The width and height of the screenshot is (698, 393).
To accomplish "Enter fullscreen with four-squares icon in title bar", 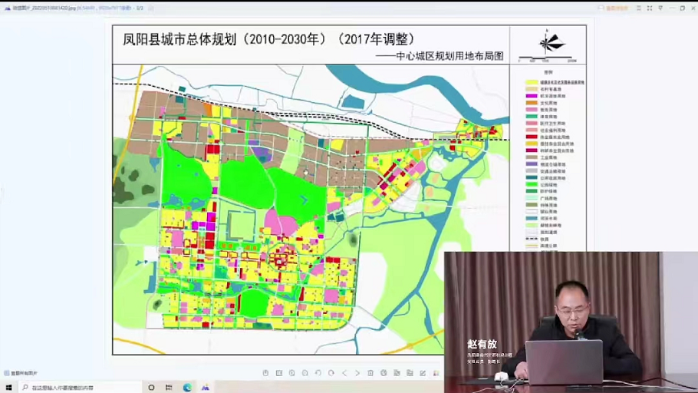I will [649, 8].
